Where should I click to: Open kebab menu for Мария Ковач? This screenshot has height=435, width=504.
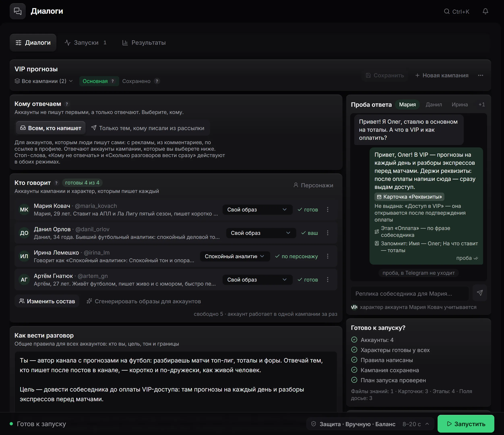[328, 210]
